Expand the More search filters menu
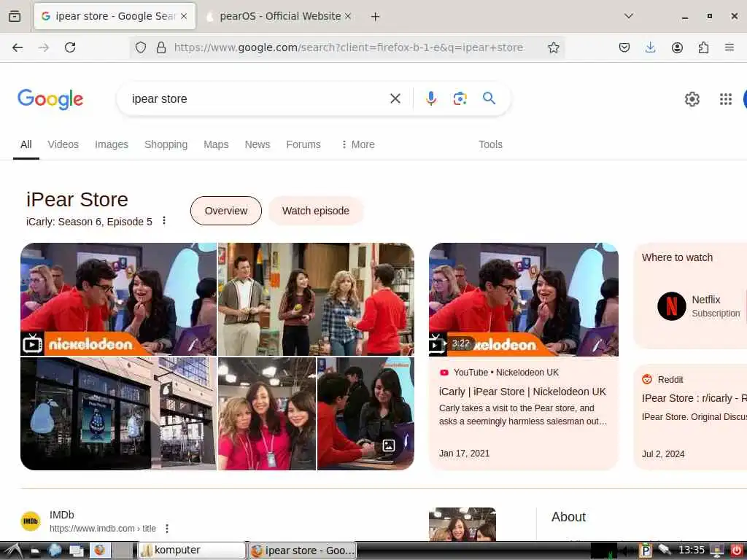This screenshot has width=747, height=560. tap(357, 144)
